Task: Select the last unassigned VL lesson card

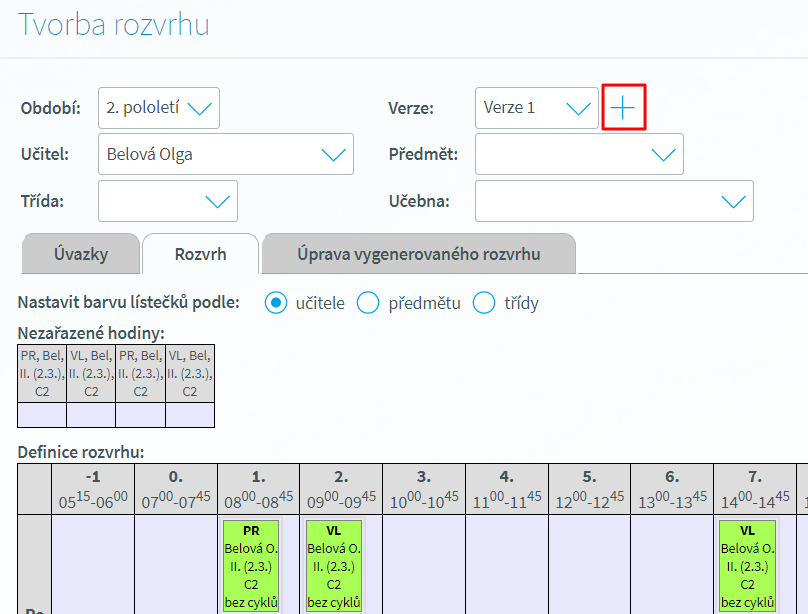Action: (190, 373)
